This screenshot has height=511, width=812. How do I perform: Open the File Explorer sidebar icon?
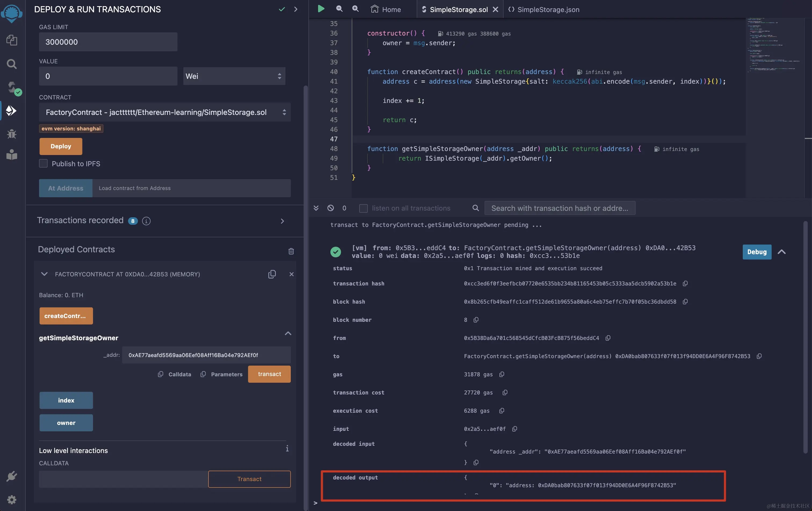(12, 40)
